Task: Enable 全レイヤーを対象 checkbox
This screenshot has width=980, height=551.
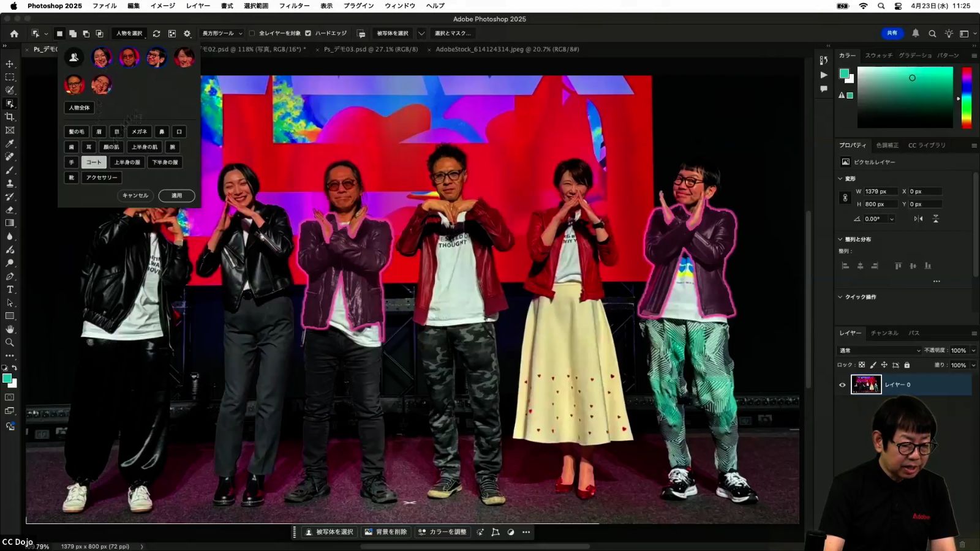Action: pyautogui.click(x=252, y=34)
